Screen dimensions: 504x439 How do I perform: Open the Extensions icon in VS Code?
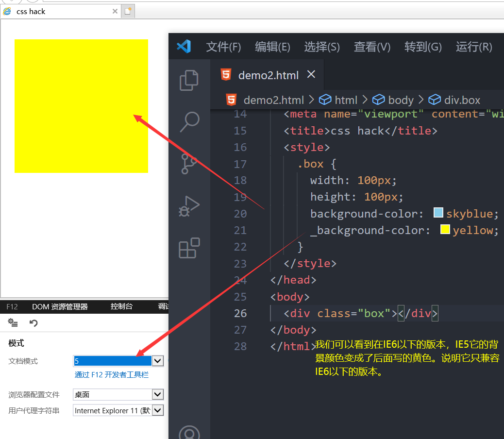point(189,248)
